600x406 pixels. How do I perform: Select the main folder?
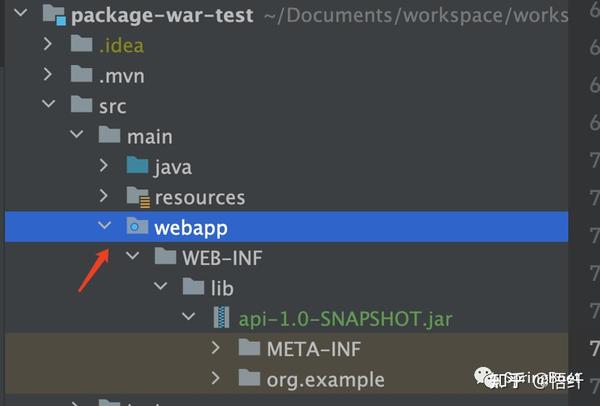pyautogui.click(x=149, y=136)
